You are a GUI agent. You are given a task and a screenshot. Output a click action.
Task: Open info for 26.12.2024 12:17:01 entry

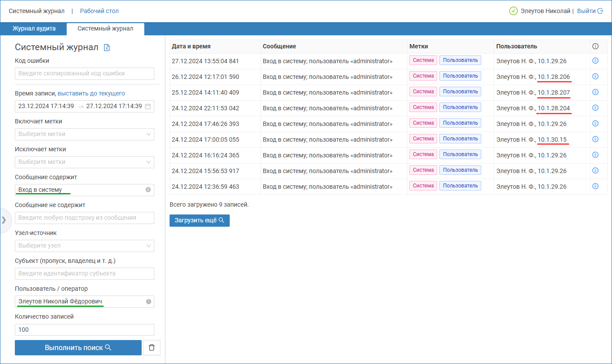595,76
